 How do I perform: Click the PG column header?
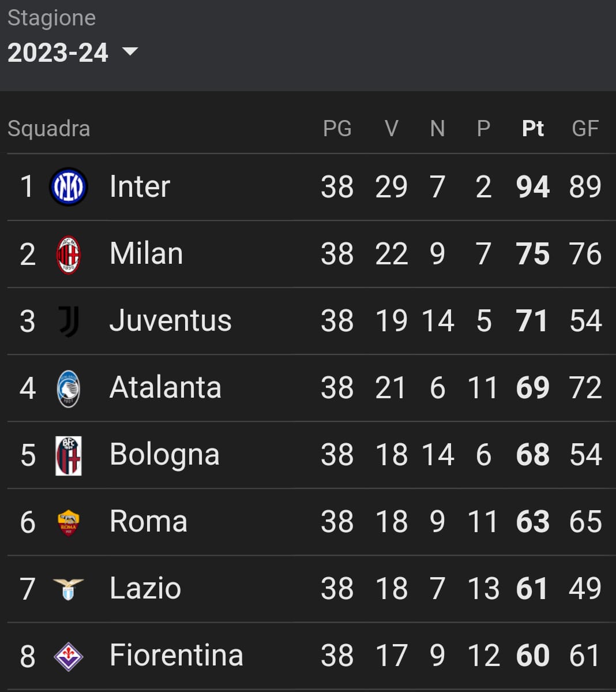click(x=337, y=129)
